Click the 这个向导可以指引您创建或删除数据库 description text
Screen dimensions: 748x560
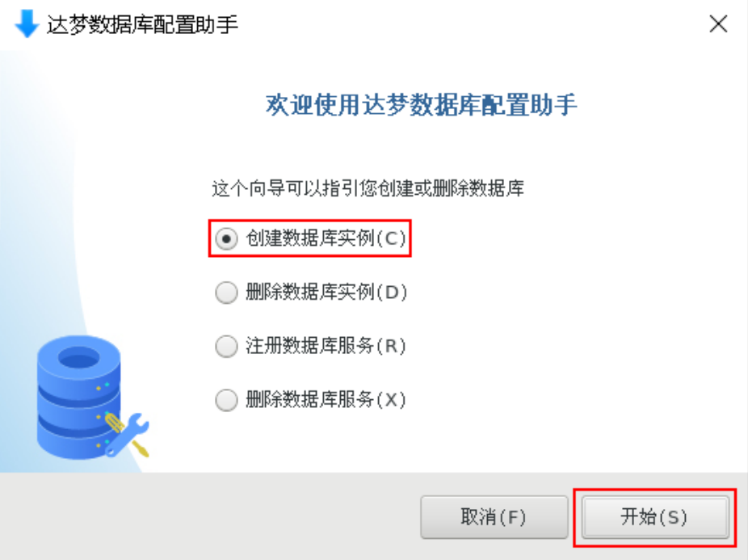click(368, 188)
